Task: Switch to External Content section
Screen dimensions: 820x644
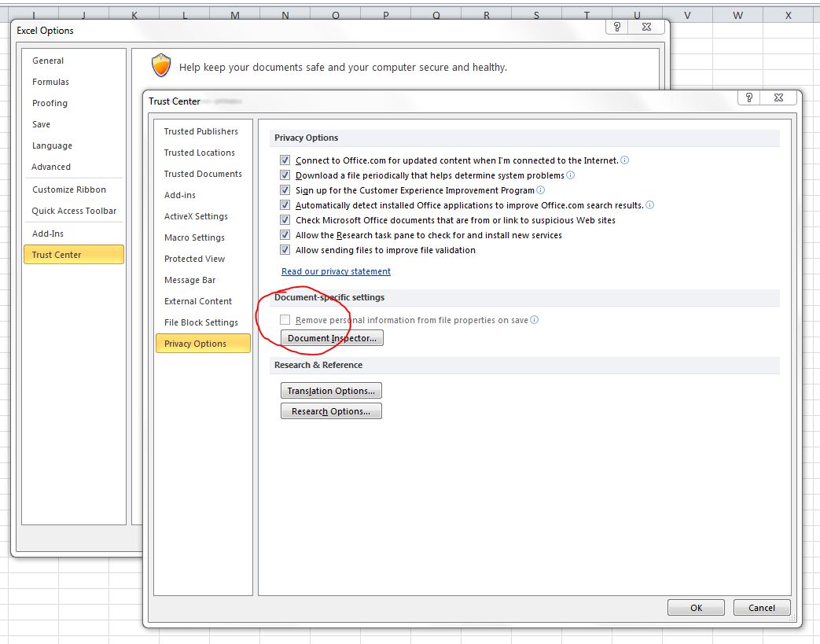Action: pyautogui.click(x=197, y=301)
